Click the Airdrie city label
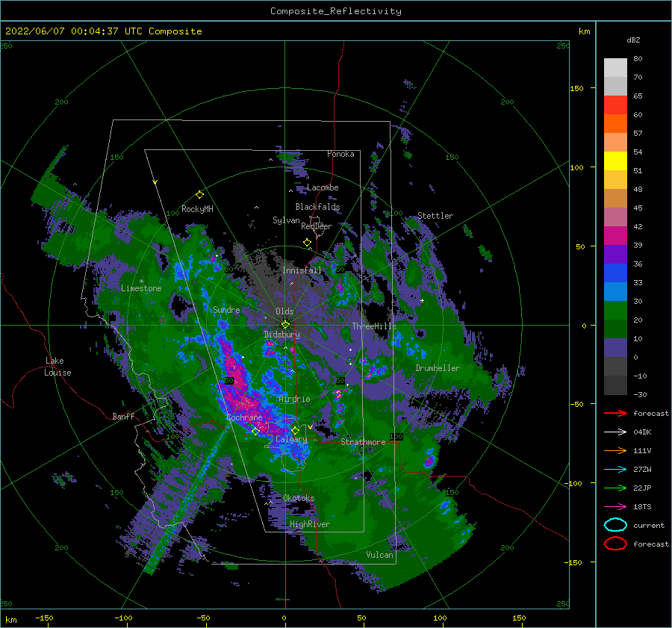This screenshot has width=672, height=628. click(x=294, y=399)
